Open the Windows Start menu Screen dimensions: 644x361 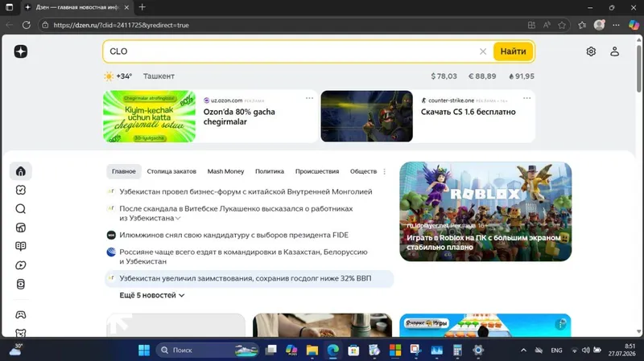point(144,350)
